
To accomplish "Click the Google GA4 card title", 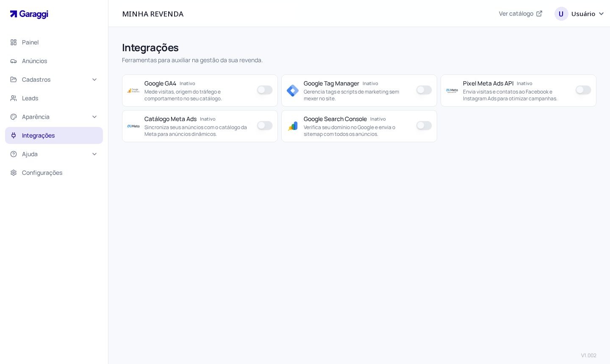I will pos(160,83).
